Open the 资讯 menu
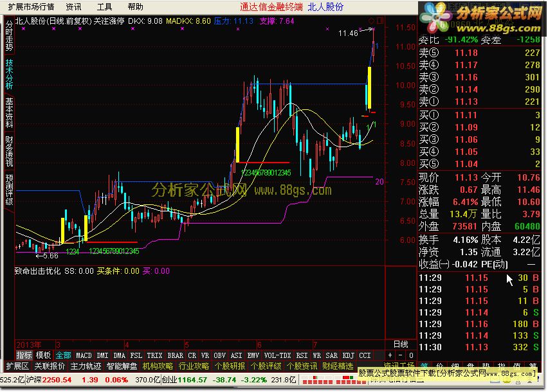 click(73, 6)
